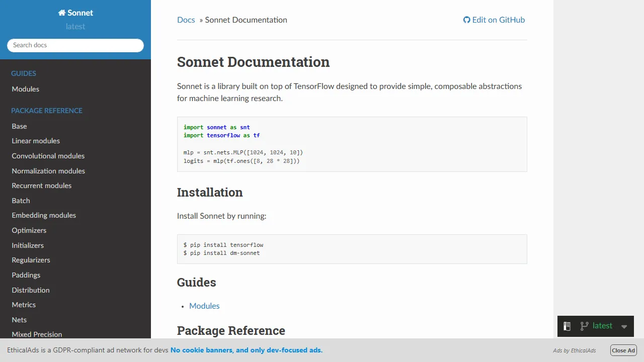Image resolution: width=644 pixels, height=362 pixels.
Task: Go to Initializers in sidebar
Action: (x=75, y=245)
